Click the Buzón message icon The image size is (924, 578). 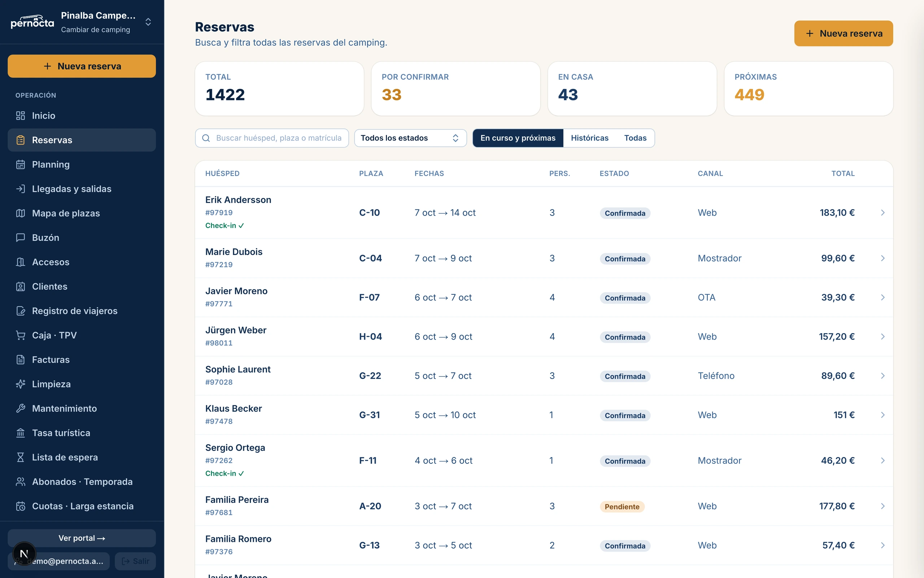(21, 238)
